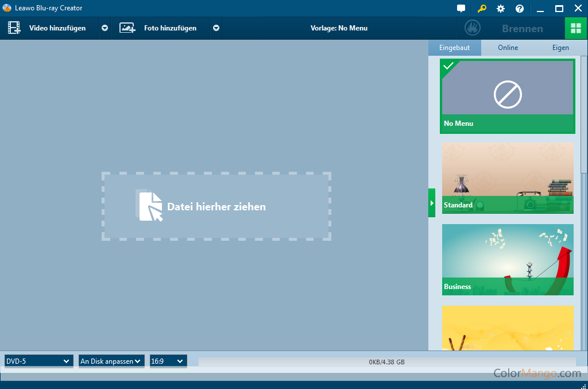Image resolution: width=588 pixels, height=389 pixels.
Task: Close the Leawo Blu-ray Creator window
Action: tap(578, 8)
